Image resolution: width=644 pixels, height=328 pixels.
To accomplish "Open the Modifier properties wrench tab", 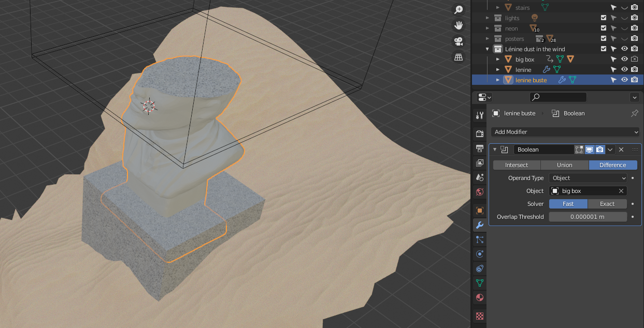I will point(480,225).
